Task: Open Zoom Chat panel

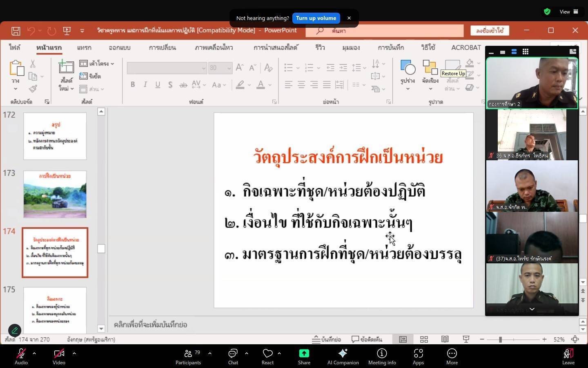Action: 233,356
